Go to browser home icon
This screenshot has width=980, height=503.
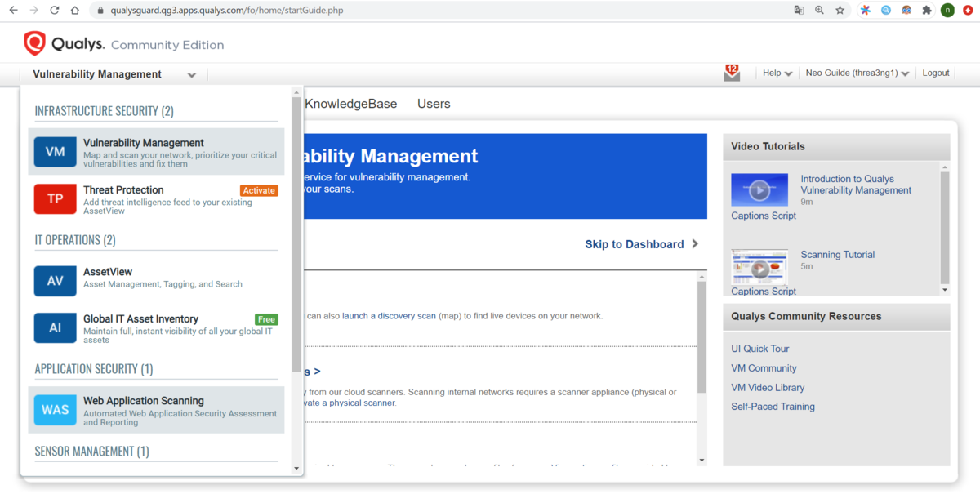[75, 11]
